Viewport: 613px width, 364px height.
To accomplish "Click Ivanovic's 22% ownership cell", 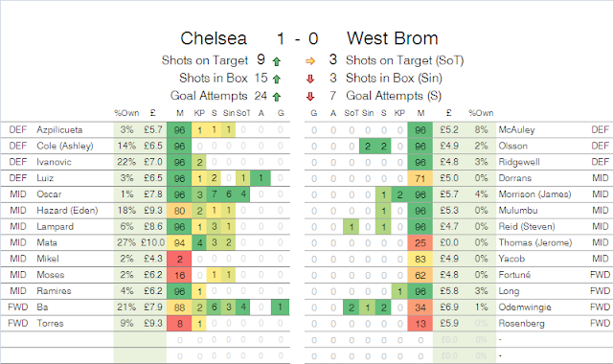I will [x=126, y=162].
